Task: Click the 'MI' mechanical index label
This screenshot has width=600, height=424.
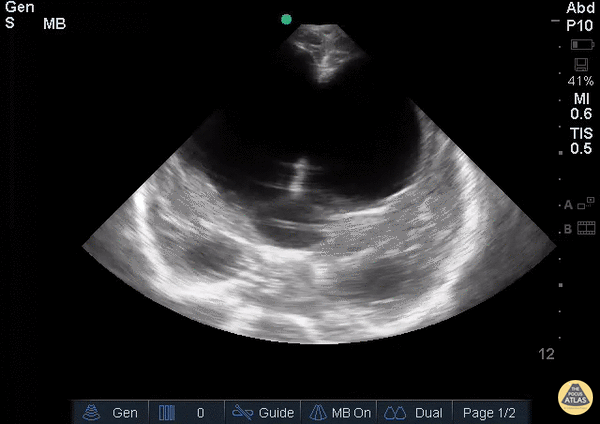Action: point(582,99)
